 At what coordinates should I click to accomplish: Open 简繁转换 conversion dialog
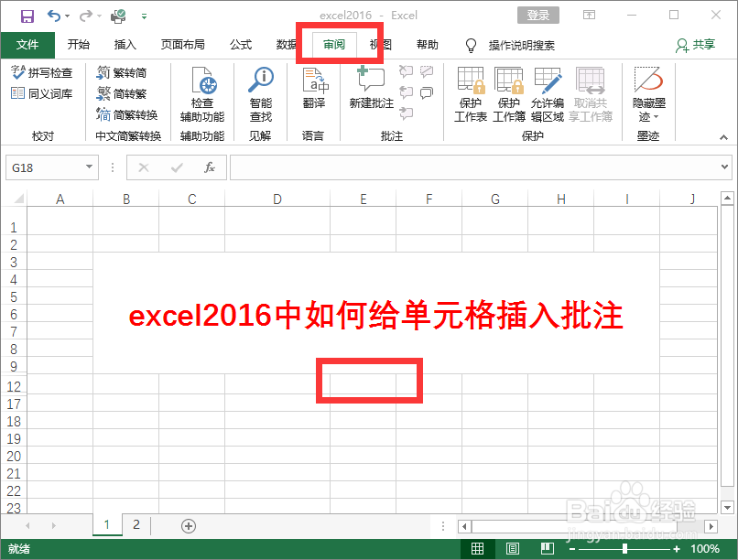point(127,114)
